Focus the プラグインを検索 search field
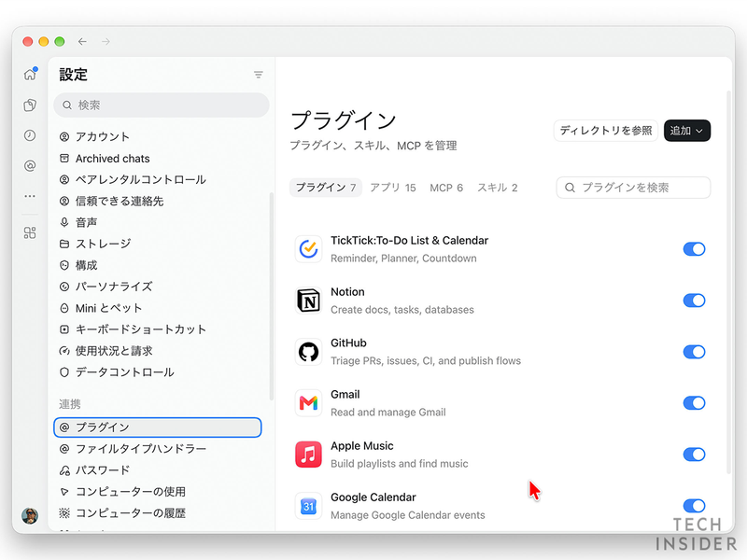Screen dimensions: 747x560 [633, 188]
